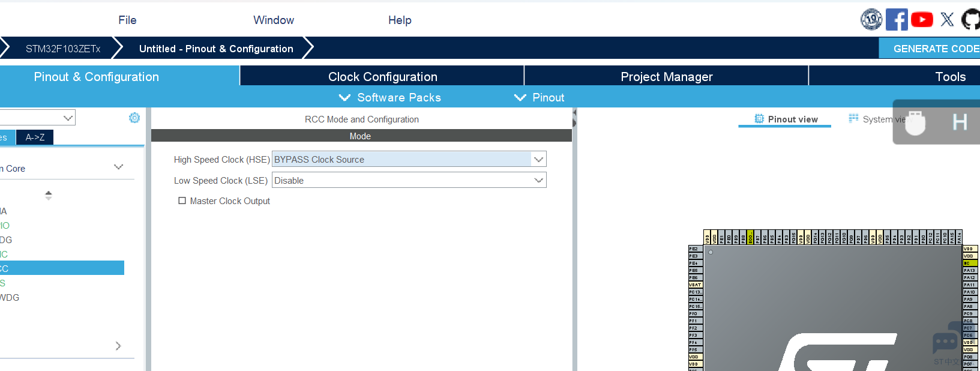Image resolution: width=980 pixels, height=371 pixels.
Task: Select the BOOT0 pin on chip top edge
Action: pyautogui.click(x=750, y=237)
